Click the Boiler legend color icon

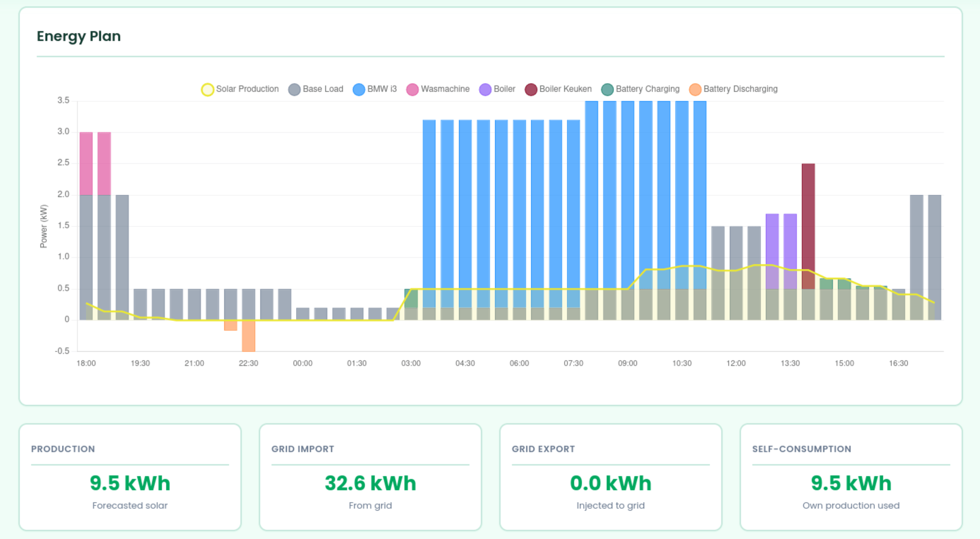(x=485, y=89)
